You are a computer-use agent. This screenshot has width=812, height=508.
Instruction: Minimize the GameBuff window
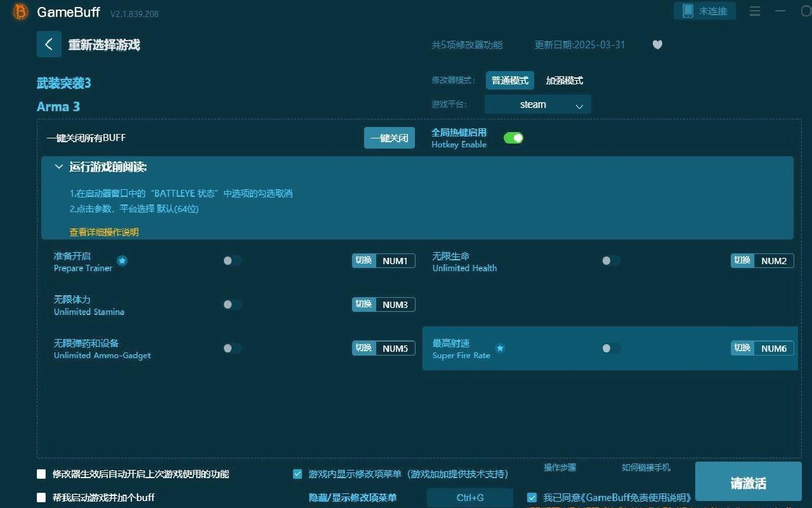(781, 11)
